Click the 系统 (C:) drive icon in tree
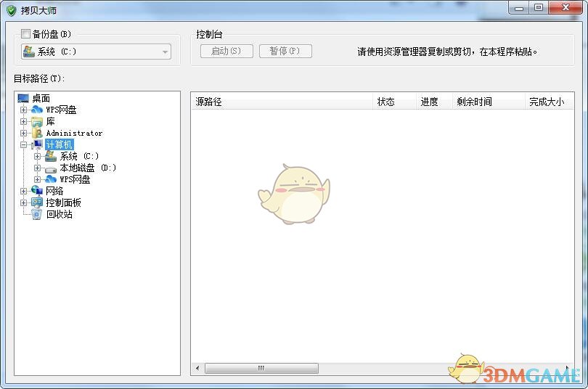 coord(51,156)
